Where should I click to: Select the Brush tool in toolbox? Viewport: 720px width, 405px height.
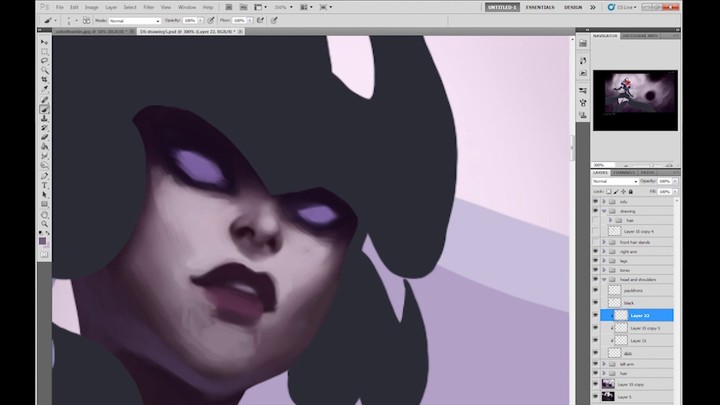coord(45,109)
